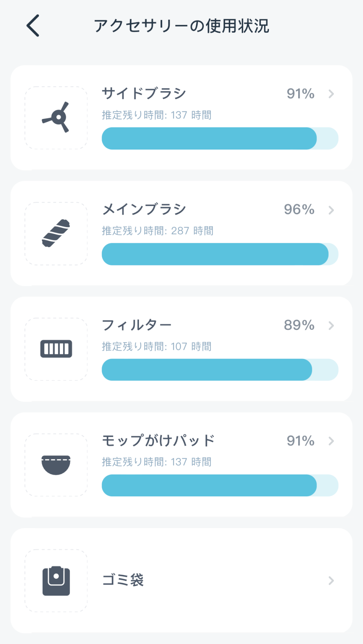This screenshot has width=363, height=644.
Task: Open the フィルター item label
Action: point(137,325)
